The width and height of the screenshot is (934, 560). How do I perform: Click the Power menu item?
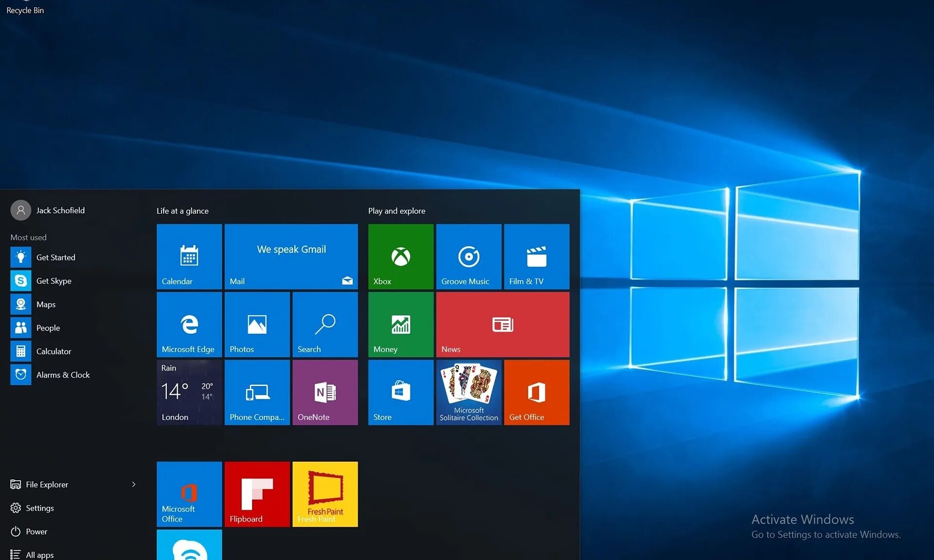click(x=36, y=531)
